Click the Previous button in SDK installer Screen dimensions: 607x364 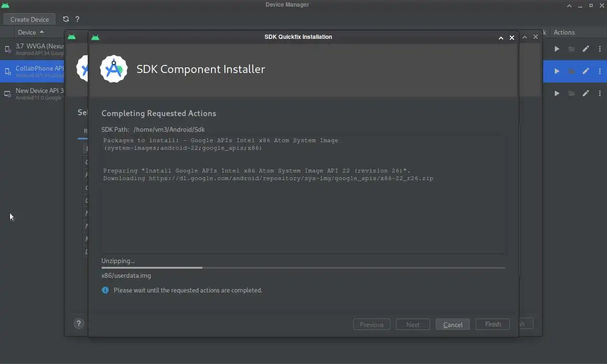coord(372,325)
